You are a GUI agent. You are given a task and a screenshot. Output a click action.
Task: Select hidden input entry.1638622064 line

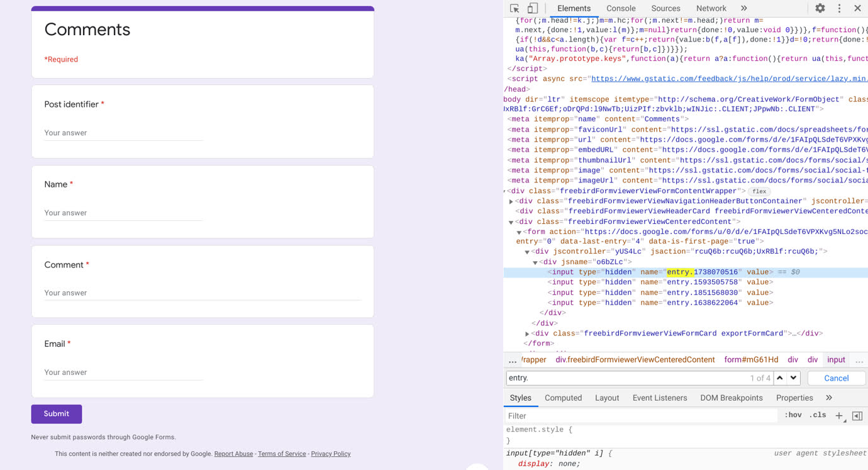pos(660,303)
